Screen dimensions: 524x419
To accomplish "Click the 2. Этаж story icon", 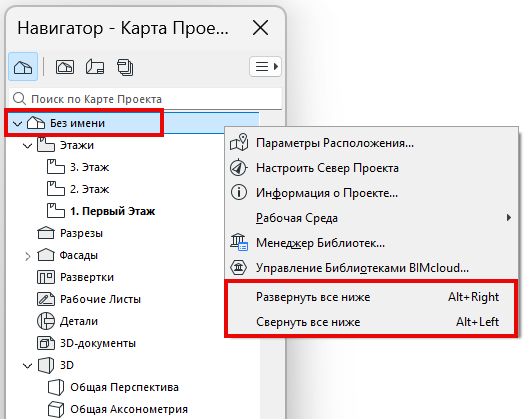I will tap(55, 189).
